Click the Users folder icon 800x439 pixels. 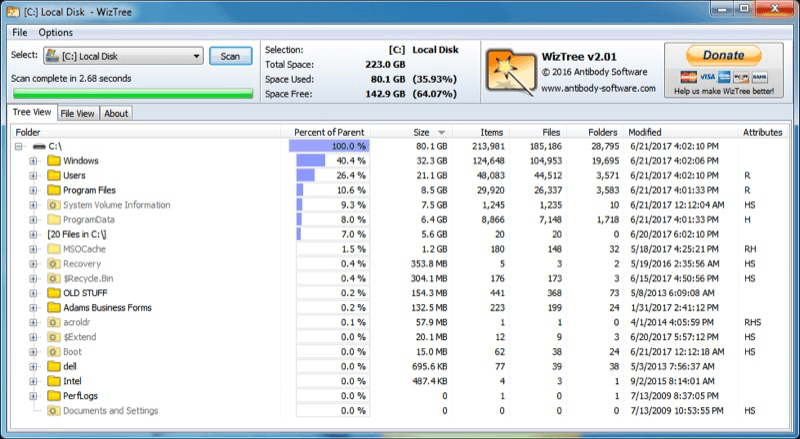pos(54,176)
